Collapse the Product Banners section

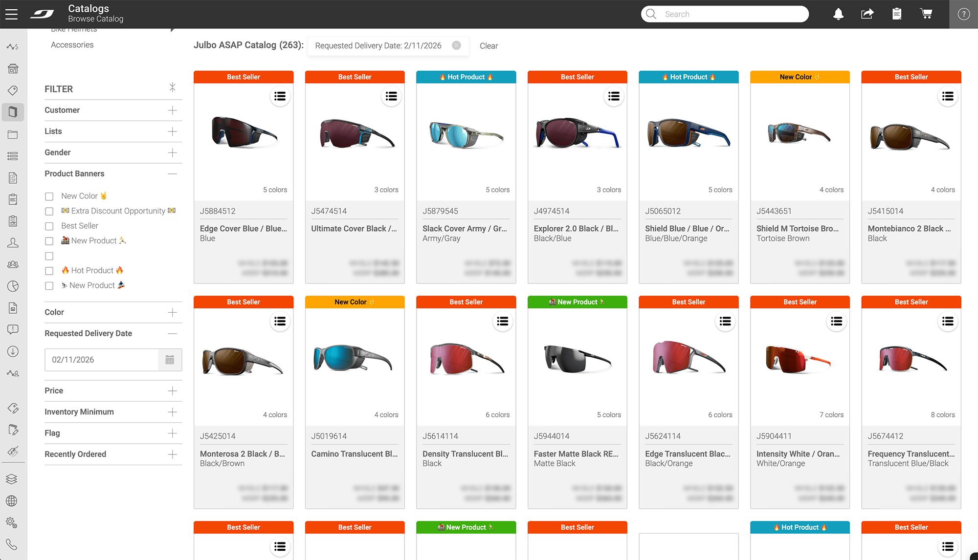172,173
